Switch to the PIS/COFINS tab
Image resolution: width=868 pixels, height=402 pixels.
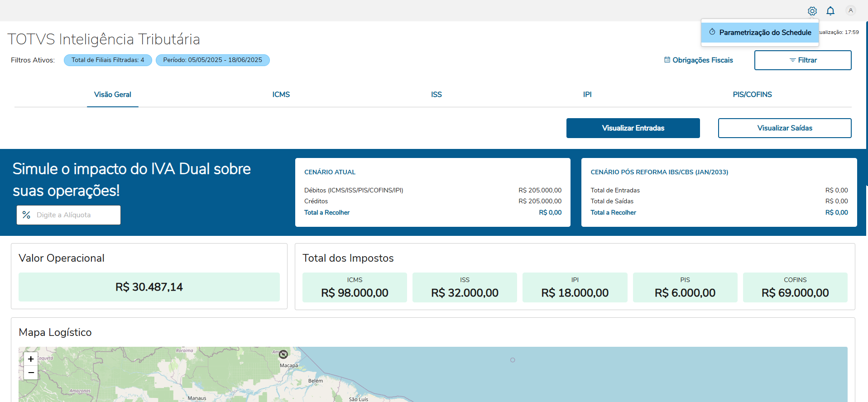click(x=753, y=95)
